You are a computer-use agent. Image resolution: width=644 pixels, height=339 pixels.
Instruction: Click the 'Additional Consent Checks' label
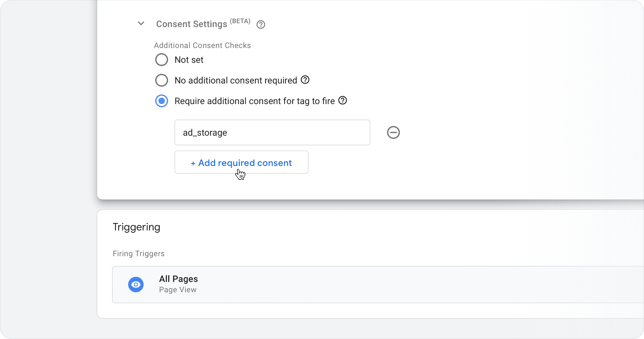202,45
